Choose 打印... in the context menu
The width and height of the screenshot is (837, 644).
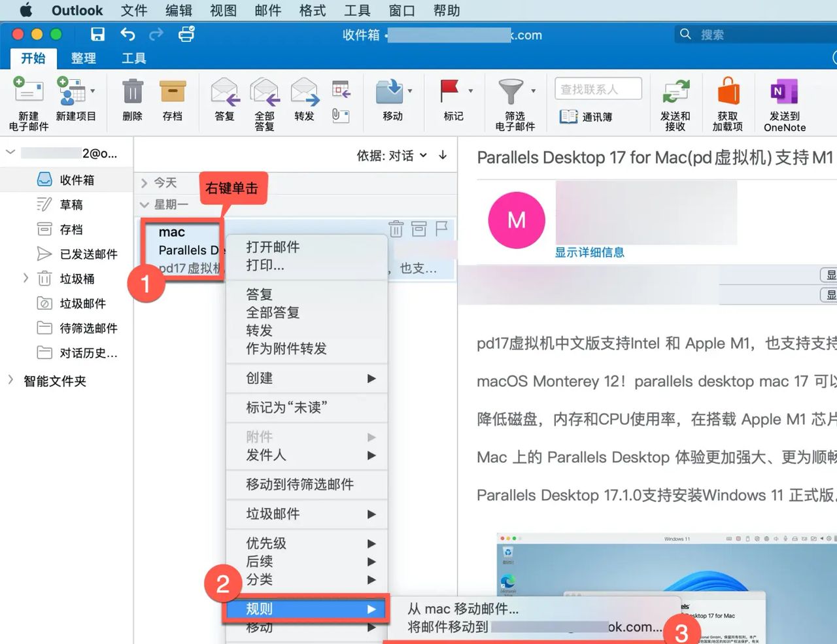[x=307, y=265]
